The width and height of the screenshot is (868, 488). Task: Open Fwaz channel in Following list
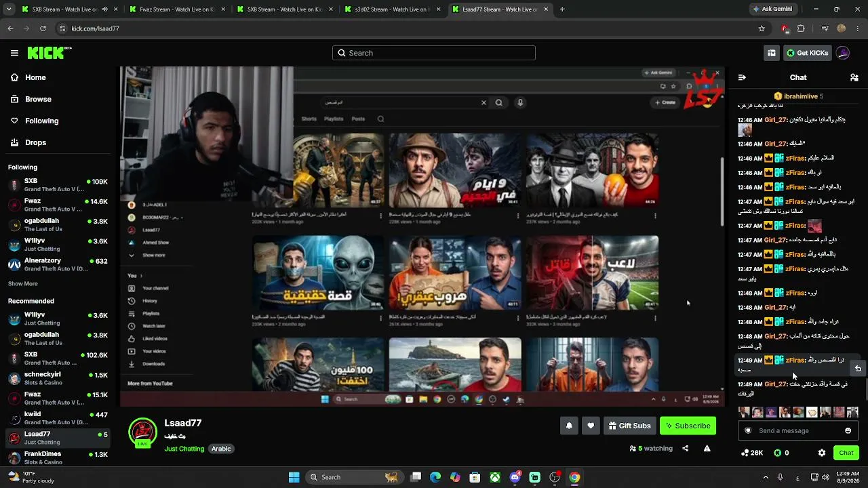pos(58,205)
